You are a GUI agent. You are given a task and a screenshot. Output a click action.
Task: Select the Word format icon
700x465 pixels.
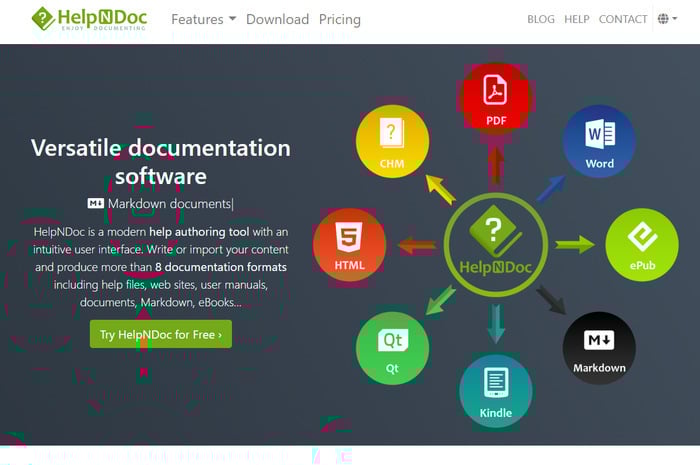pyautogui.click(x=599, y=141)
